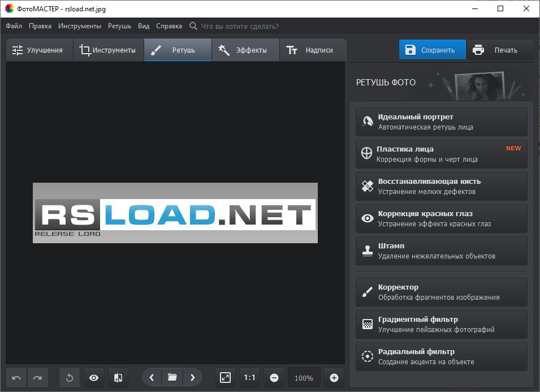Open Пластика лица tool
The height and width of the screenshot is (392, 540).
tap(441, 154)
